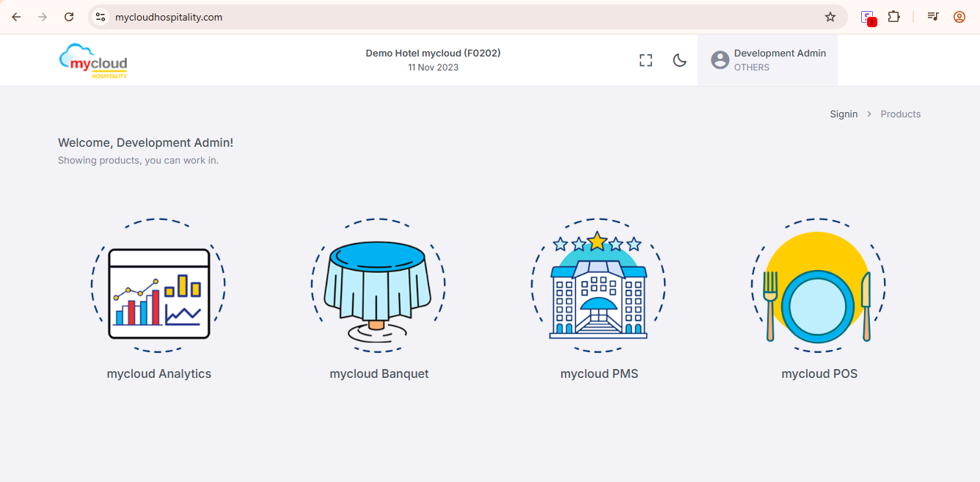Open the extension with red badge
The image size is (980, 482).
(x=869, y=18)
